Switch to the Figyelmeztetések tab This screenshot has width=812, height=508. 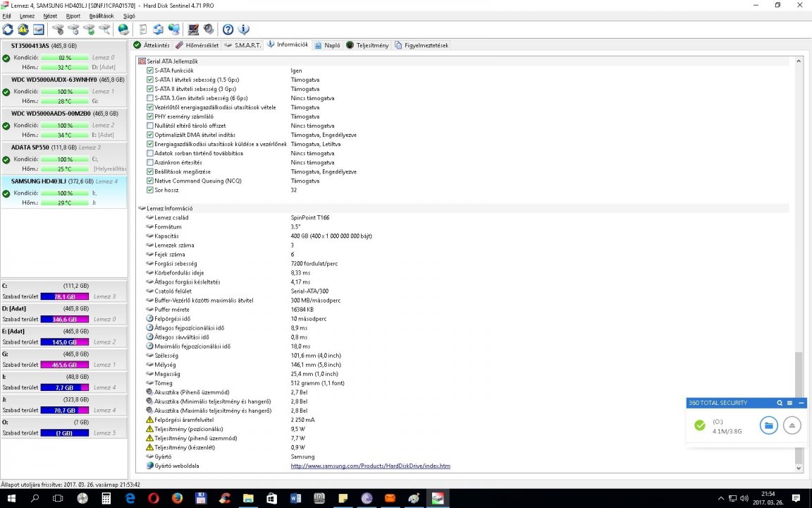click(422, 46)
